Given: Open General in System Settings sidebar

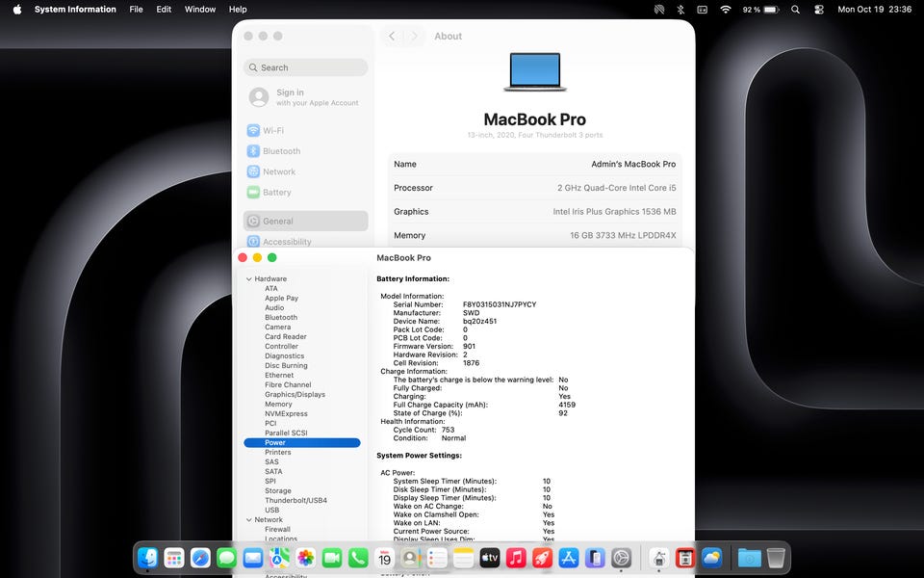Looking at the screenshot, I should point(305,222).
